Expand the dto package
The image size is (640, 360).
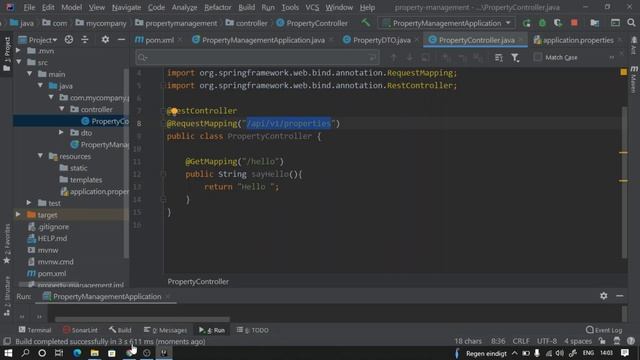tap(61, 132)
